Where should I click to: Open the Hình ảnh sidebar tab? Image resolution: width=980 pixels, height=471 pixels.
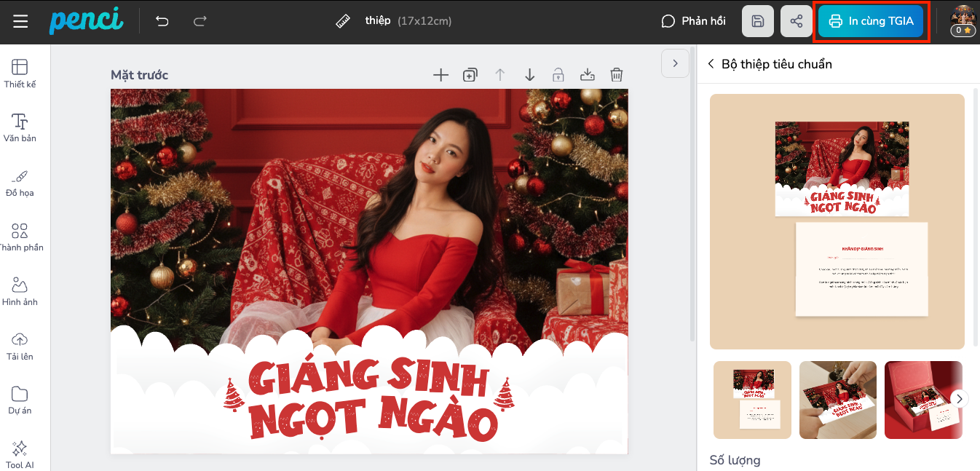click(20, 291)
